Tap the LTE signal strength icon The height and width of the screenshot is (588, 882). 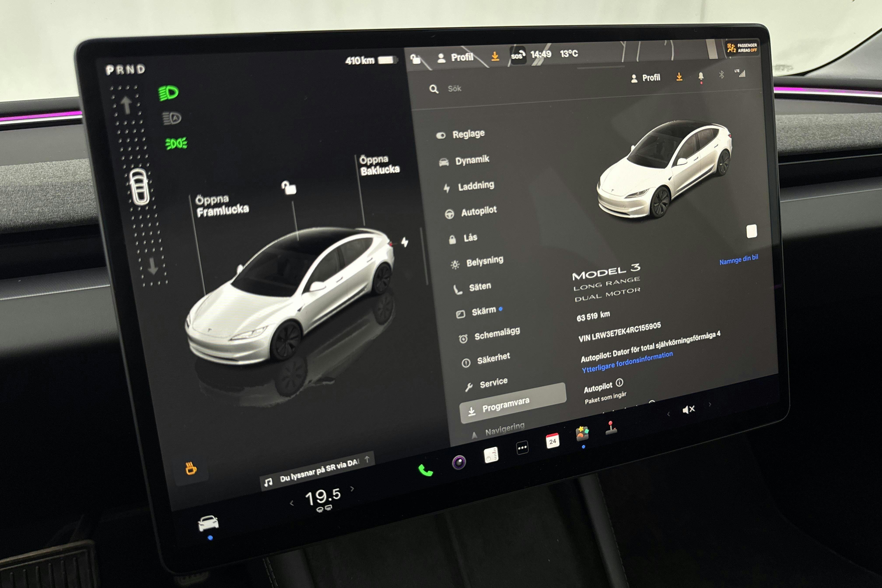[740, 73]
